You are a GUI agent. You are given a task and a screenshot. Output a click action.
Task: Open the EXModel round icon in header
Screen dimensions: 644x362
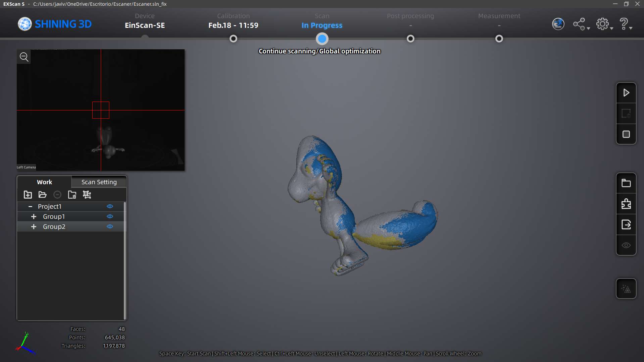coord(558,24)
